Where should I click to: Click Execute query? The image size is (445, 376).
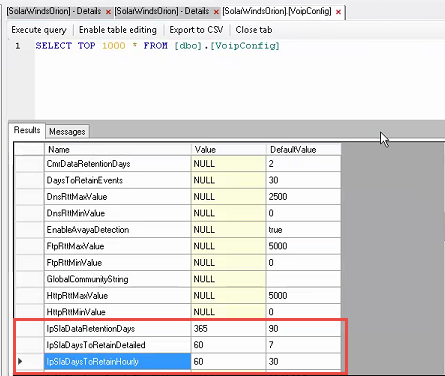click(x=39, y=30)
